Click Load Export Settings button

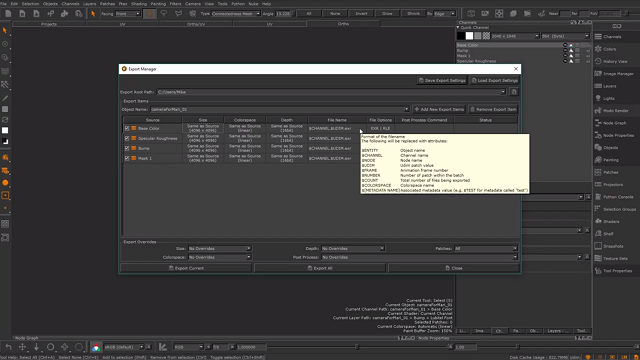[494, 80]
